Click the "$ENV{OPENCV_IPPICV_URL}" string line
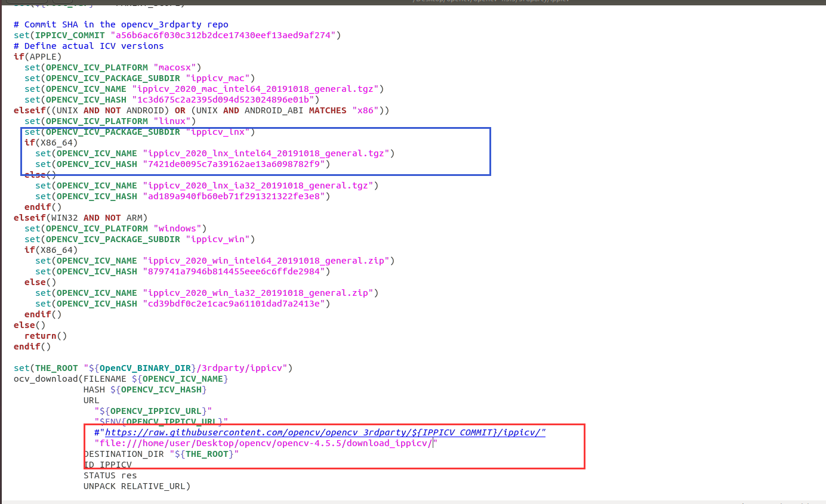Viewport: 826px width, 504px height. click(x=161, y=422)
